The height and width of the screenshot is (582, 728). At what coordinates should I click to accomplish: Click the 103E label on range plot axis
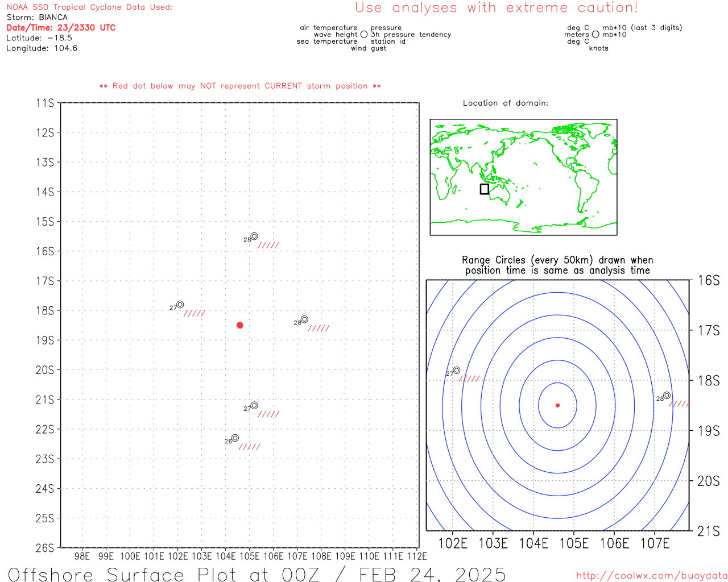pyautogui.click(x=493, y=543)
